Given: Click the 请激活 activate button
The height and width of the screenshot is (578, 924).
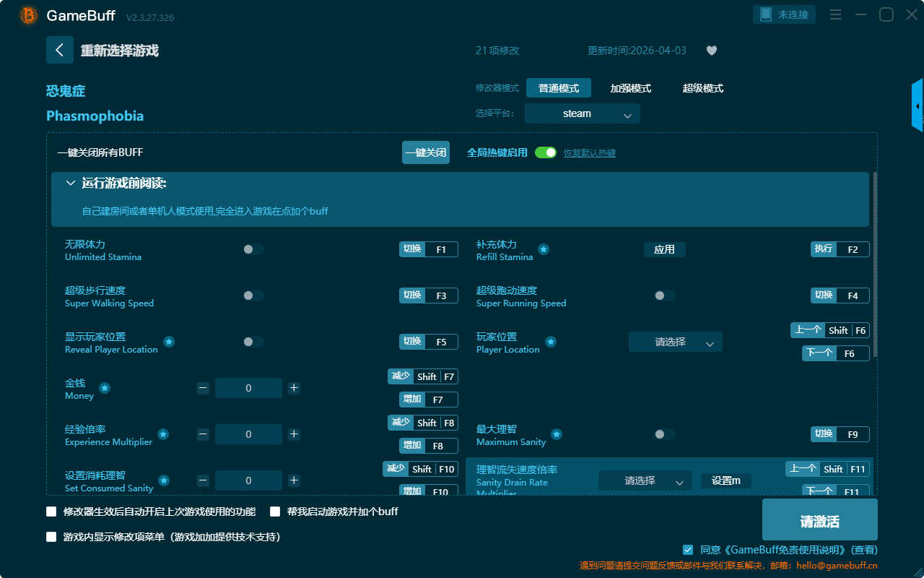Looking at the screenshot, I should pos(819,520).
